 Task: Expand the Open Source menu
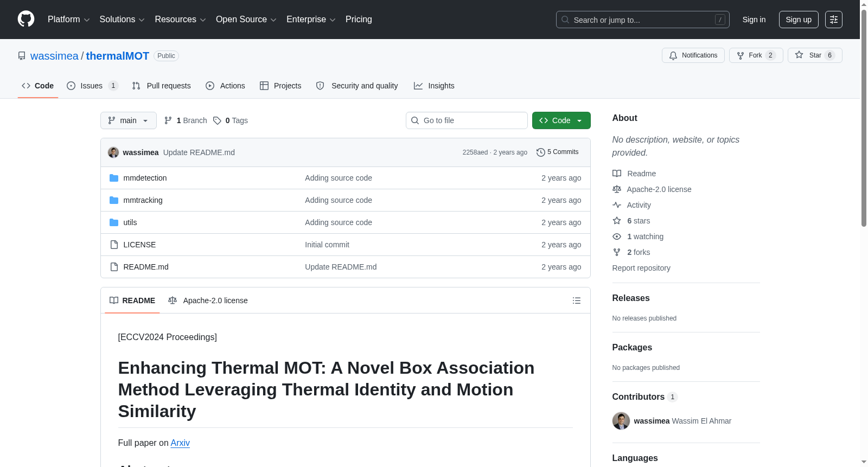pos(246,20)
